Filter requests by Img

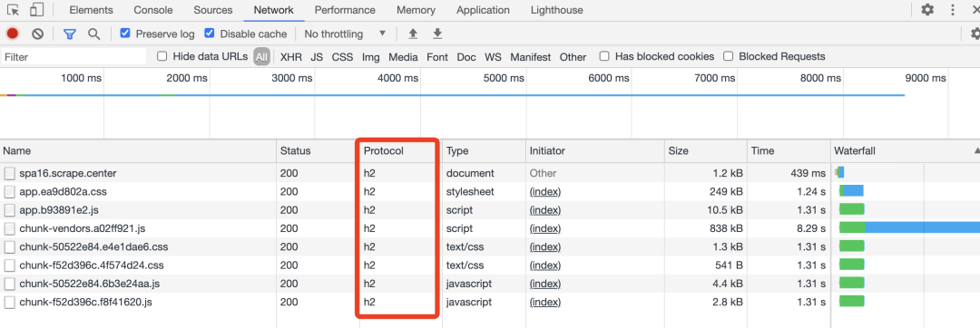[370, 57]
